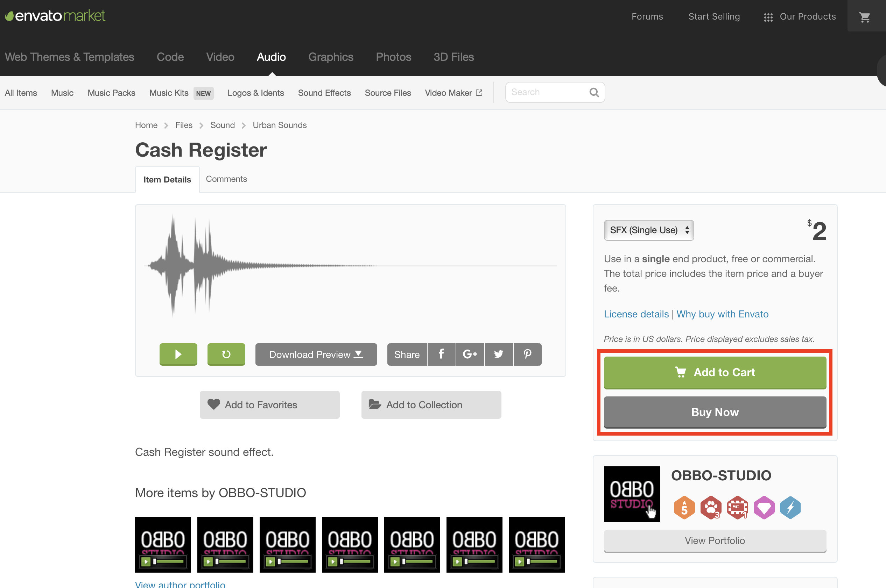Open the SFX (Single Use) license dropdown
Viewport: 886px width, 588px height.
tap(648, 230)
